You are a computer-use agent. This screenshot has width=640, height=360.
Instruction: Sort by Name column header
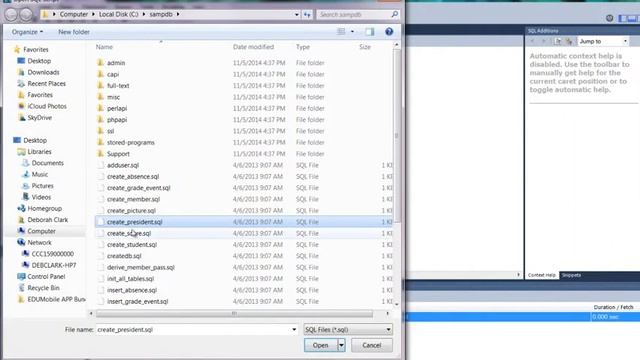(x=104, y=47)
